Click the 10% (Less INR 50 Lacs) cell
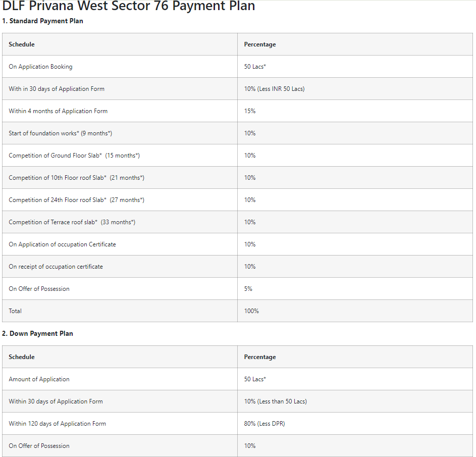 tap(355, 89)
